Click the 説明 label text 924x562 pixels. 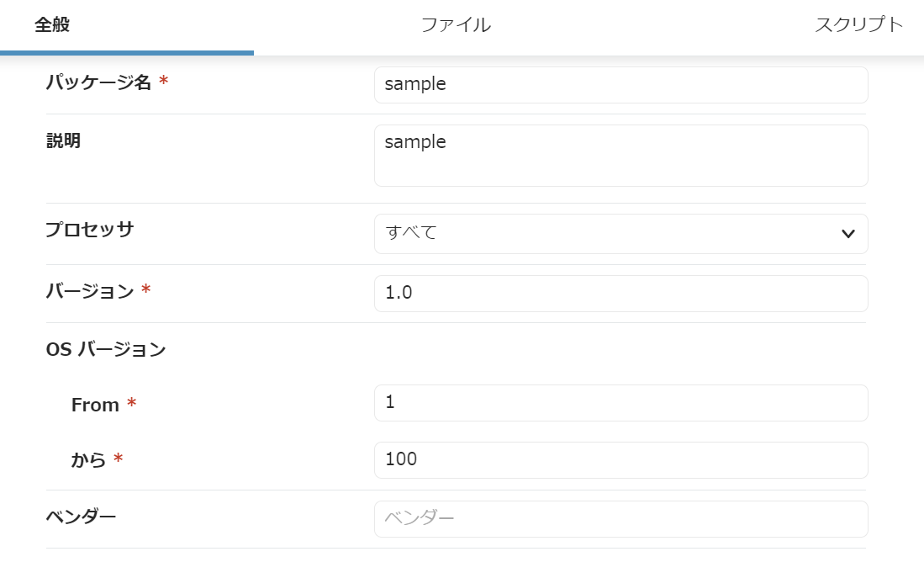click(63, 140)
